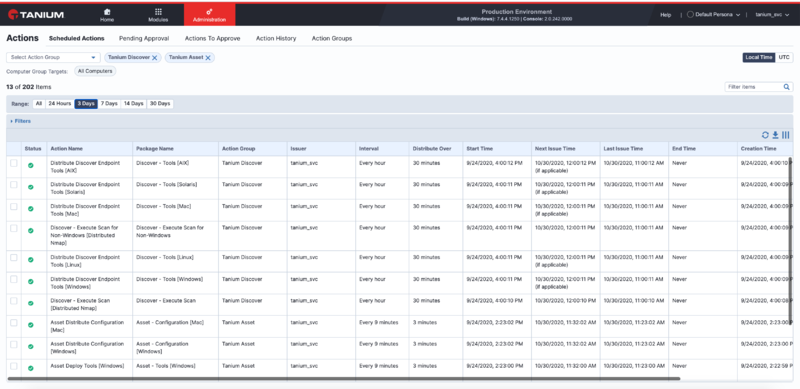Sort by the Interval column header
This screenshot has height=389, width=800.
click(368, 149)
